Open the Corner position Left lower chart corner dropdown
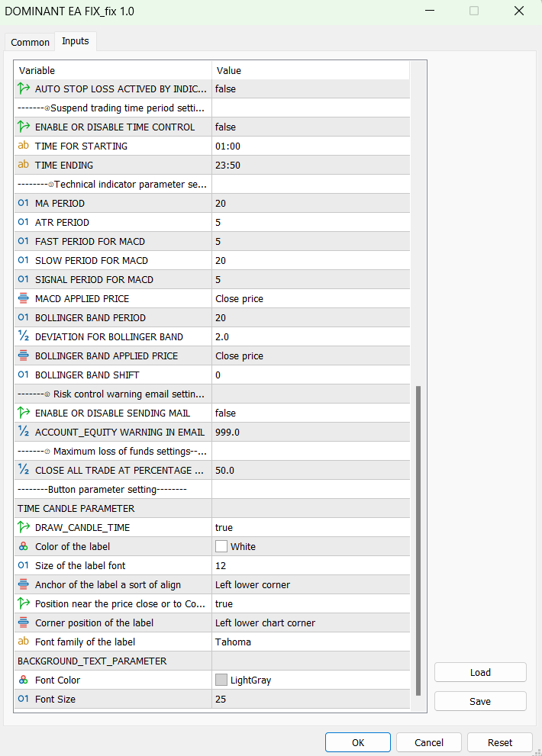 point(310,622)
